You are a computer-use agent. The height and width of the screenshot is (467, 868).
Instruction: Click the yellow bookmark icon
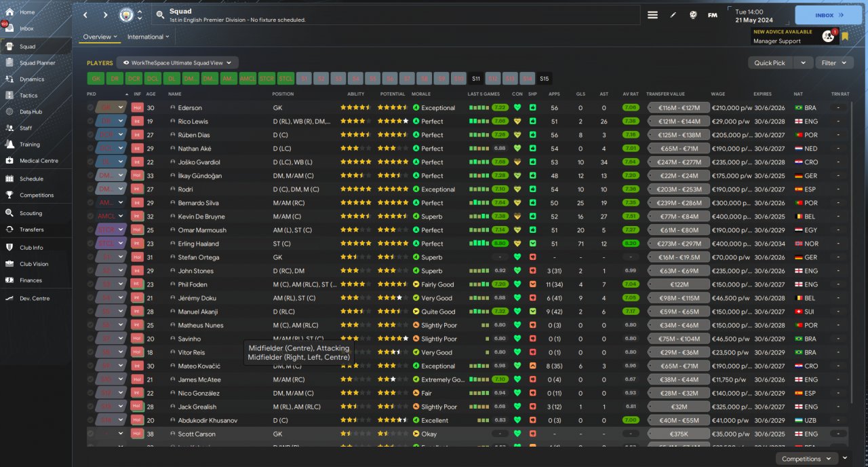pyautogui.click(x=845, y=37)
